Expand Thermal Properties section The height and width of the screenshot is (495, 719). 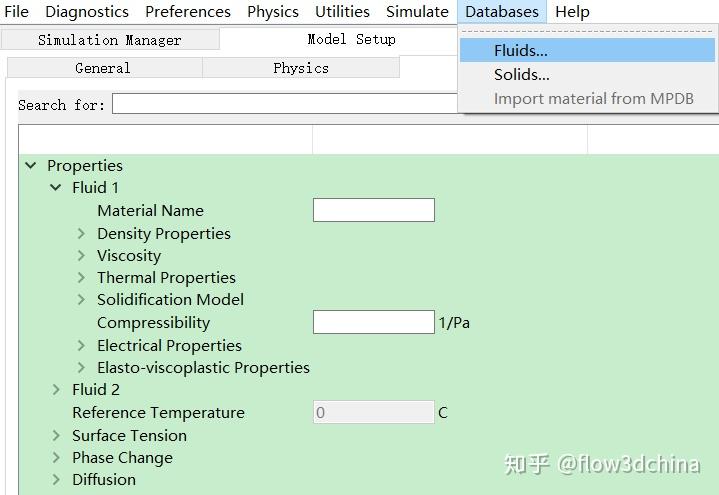[82, 278]
